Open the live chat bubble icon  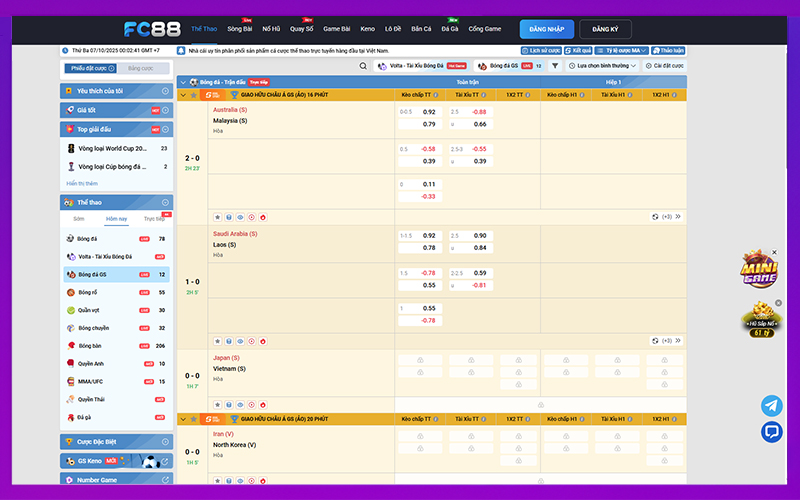[x=771, y=432]
